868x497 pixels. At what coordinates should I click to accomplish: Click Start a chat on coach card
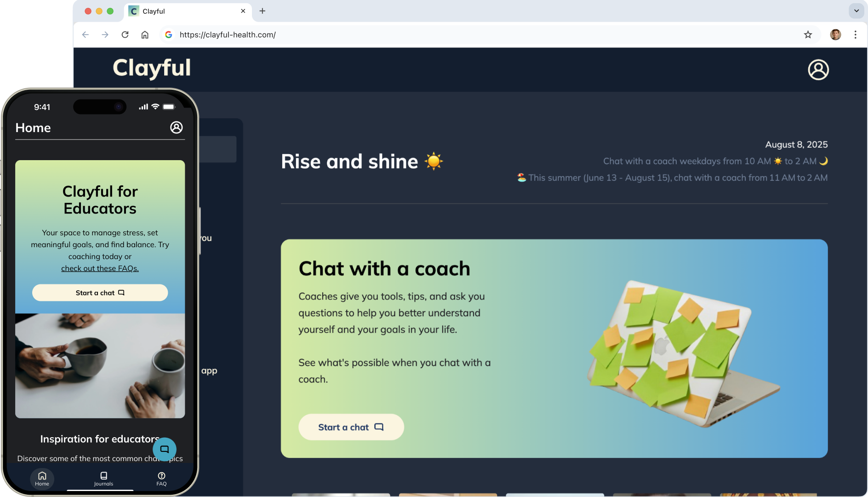click(x=351, y=427)
